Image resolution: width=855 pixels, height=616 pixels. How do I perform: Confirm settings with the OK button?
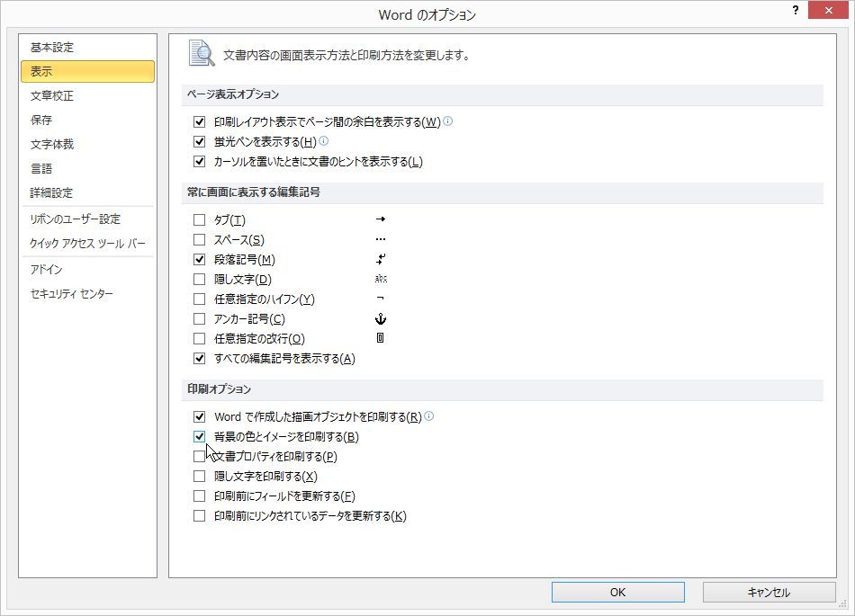pos(617,592)
